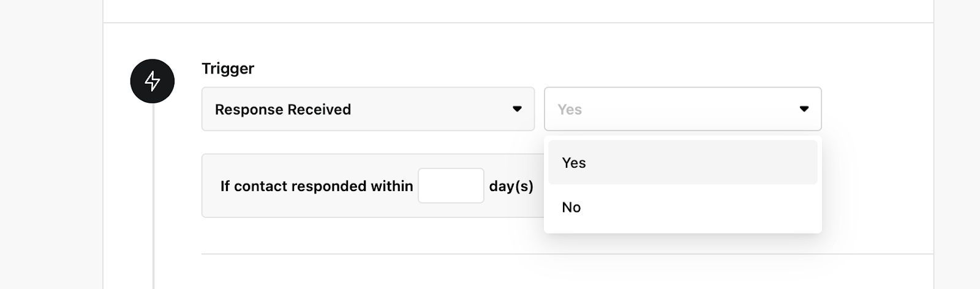The height and width of the screenshot is (289, 980).
Task: Click the grey page margin right of the card
Action: 957,144
